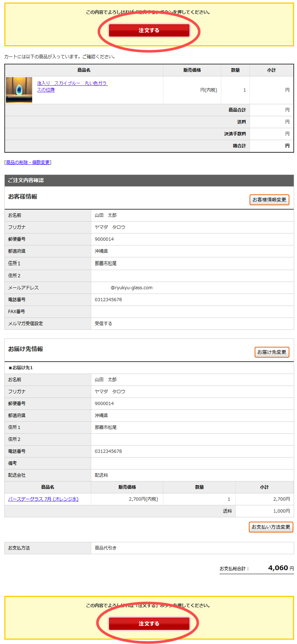Open the バースデーグラス 7月 product link
Image resolution: width=297 pixels, height=644 pixels.
pyautogui.click(x=43, y=499)
